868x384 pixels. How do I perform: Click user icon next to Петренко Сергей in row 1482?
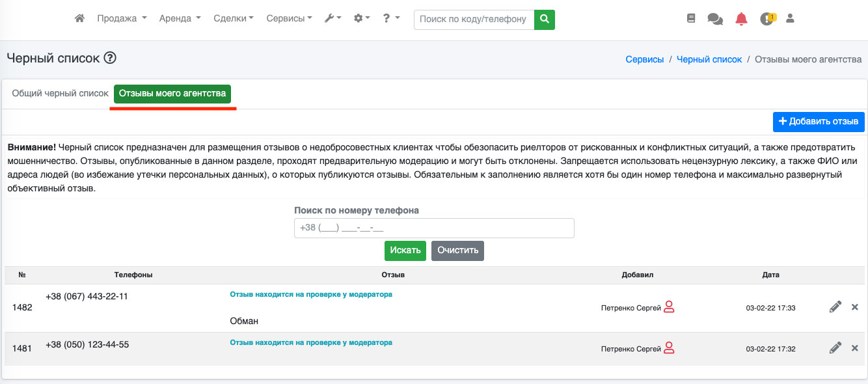pos(669,307)
